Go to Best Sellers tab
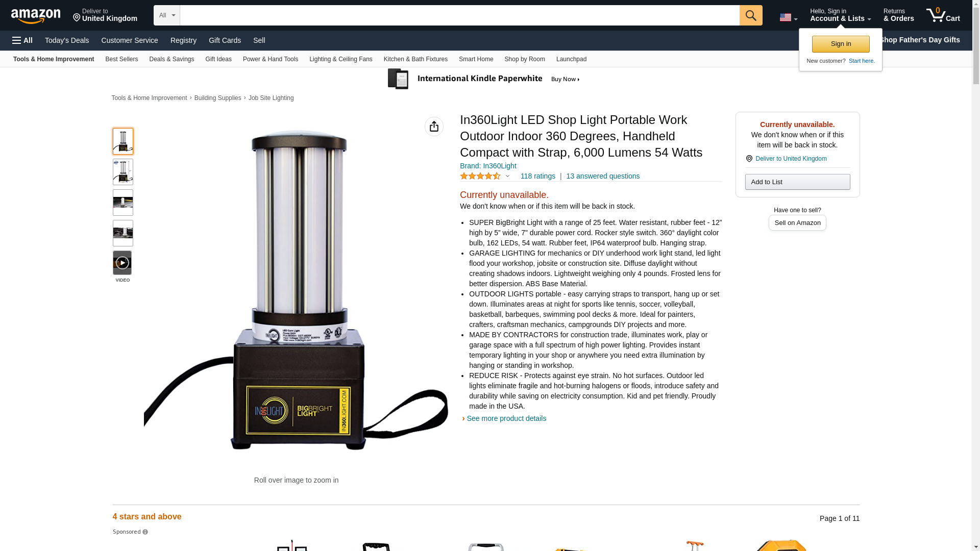Screen dimensions: 980x551 point(121,59)
